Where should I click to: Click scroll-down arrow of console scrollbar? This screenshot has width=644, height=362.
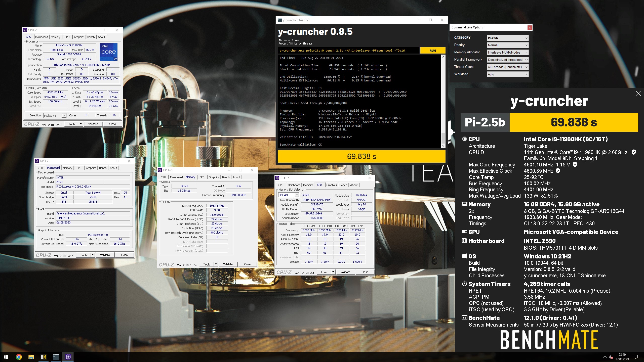tap(443, 146)
